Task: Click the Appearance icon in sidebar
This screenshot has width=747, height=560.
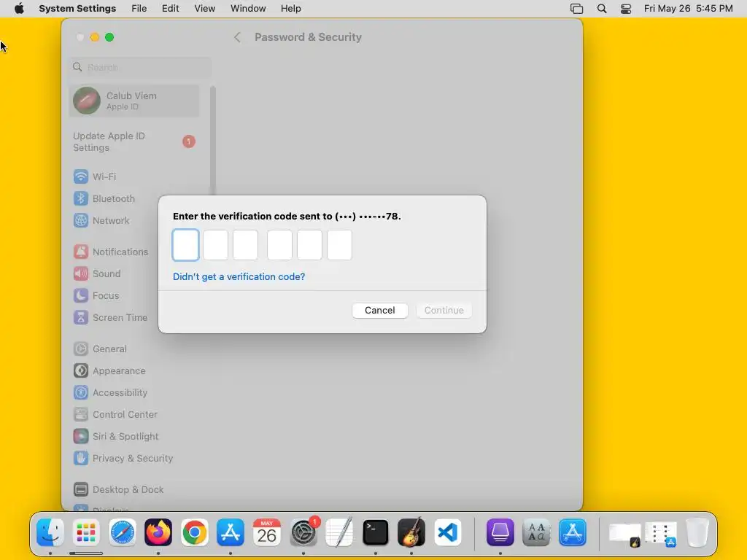Action: click(80, 371)
